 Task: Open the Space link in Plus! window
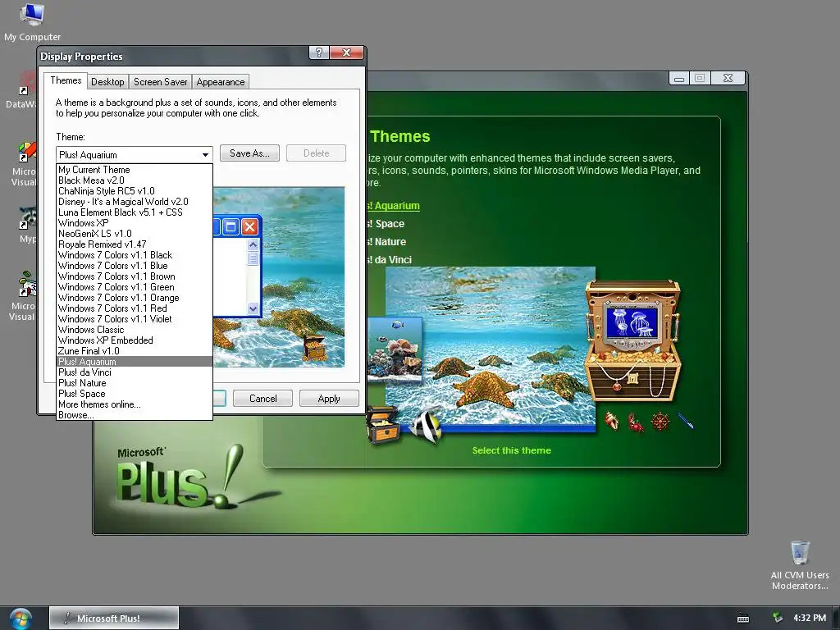(x=386, y=224)
